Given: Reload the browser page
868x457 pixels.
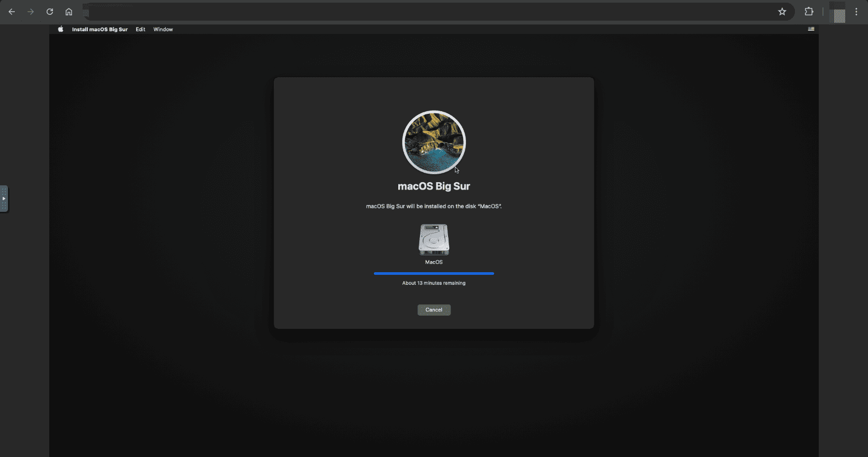Looking at the screenshot, I should tap(50, 12).
